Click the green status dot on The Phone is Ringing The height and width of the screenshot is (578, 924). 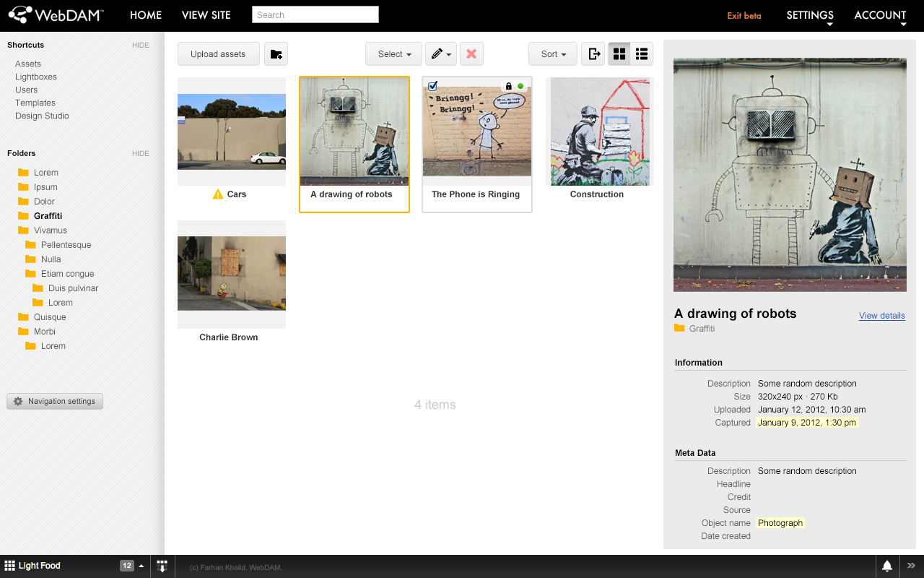click(520, 86)
